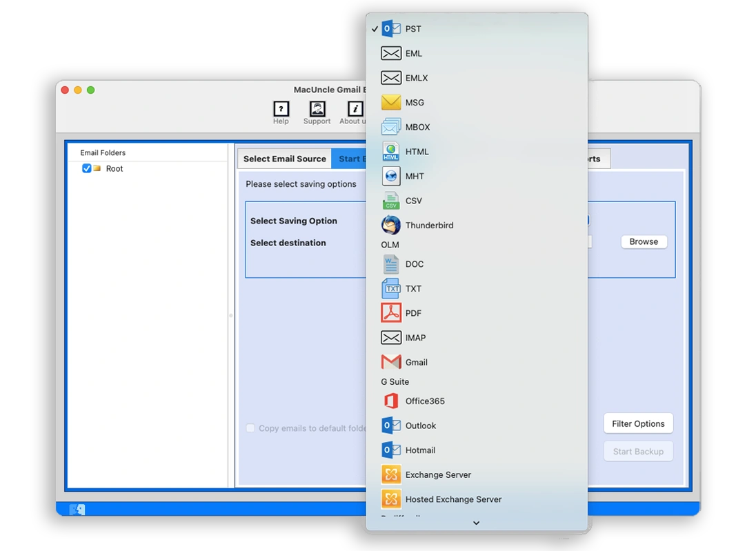
Task: Click the orange Exchange Server icon
Action: coord(390,475)
